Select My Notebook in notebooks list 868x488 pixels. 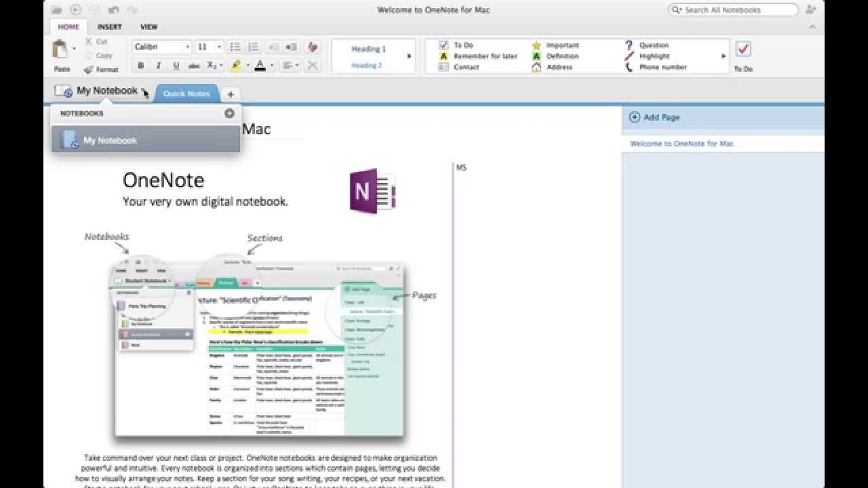[146, 140]
